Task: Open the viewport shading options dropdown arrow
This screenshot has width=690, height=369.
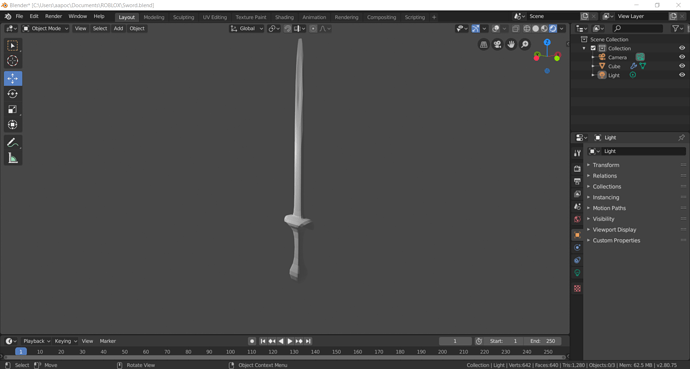Action: (x=562, y=29)
